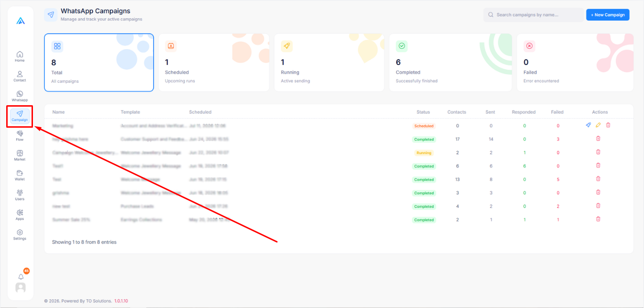Click the paper plane icon beside WhatsApp Campaigns title
Image resolution: width=644 pixels, height=308 pixels.
51,15
